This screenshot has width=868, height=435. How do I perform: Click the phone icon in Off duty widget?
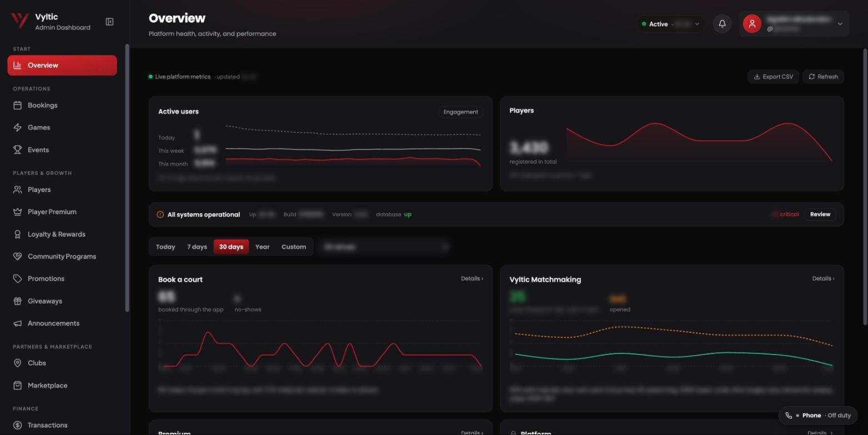point(789,415)
